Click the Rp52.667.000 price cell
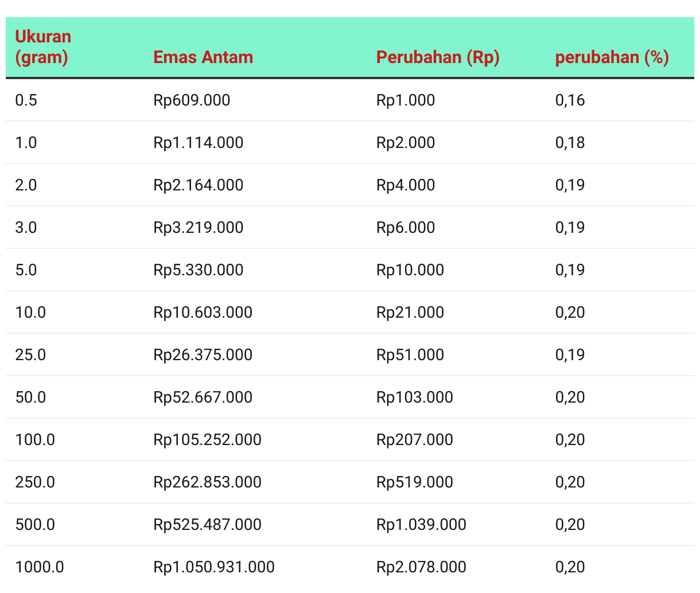This screenshot has width=700, height=593. pos(203,397)
